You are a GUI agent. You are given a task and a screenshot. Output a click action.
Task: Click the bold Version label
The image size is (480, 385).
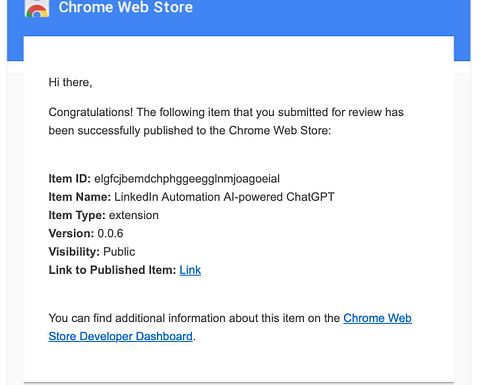(71, 233)
